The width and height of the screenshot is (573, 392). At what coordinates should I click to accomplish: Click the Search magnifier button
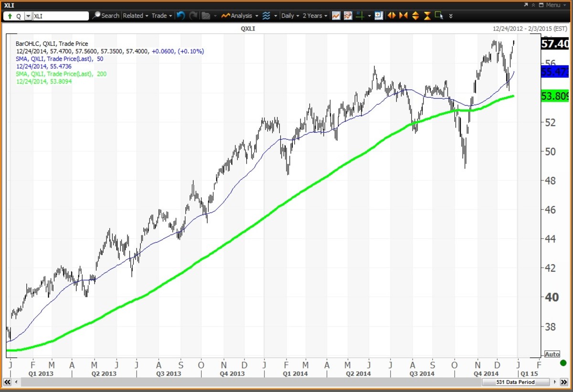tap(106, 16)
